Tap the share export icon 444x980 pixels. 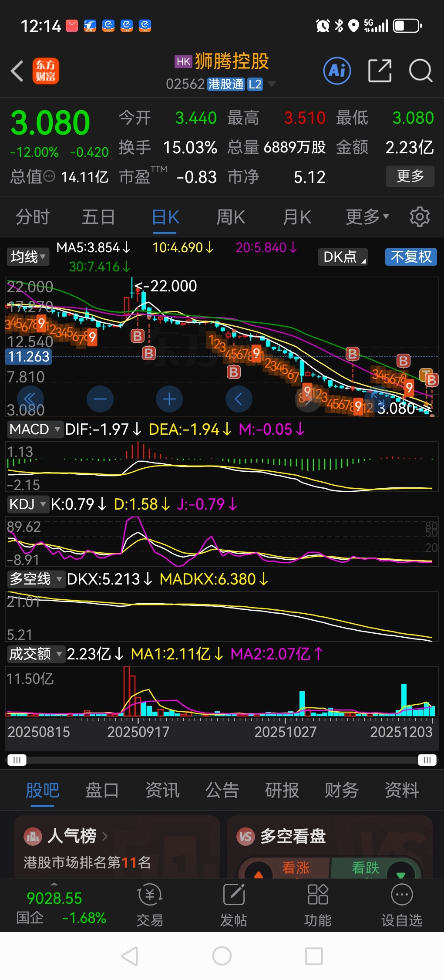tap(380, 71)
